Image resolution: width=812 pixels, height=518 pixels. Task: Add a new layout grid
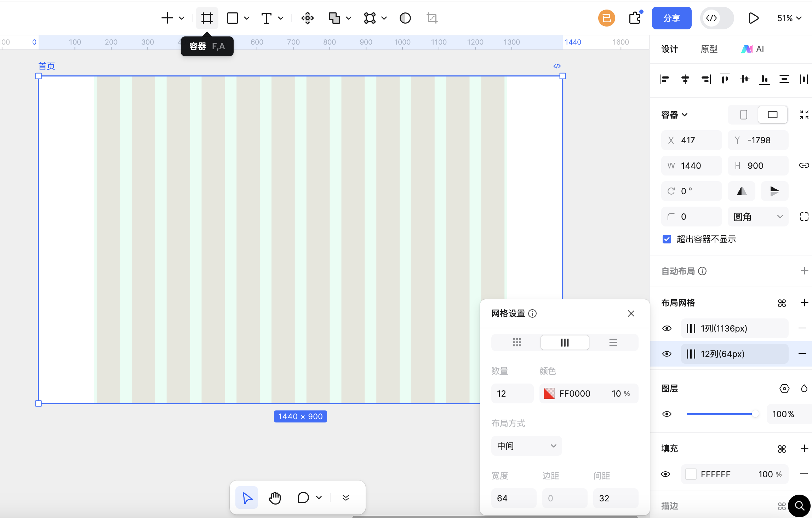tap(805, 303)
